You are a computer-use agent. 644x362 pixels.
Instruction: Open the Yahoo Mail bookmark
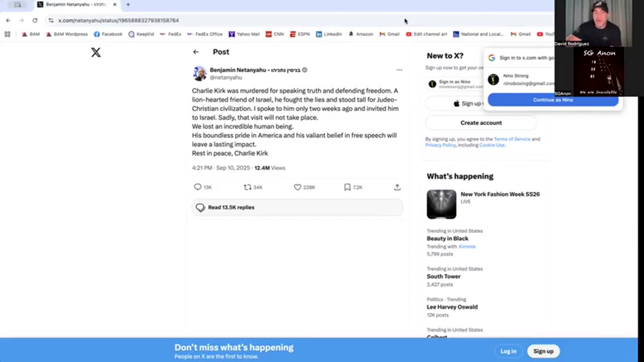point(244,34)
